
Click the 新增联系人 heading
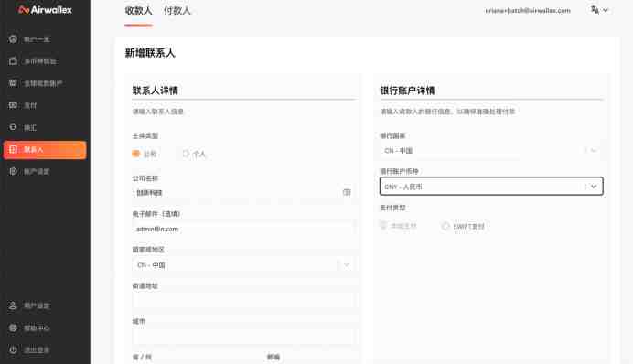150,53
